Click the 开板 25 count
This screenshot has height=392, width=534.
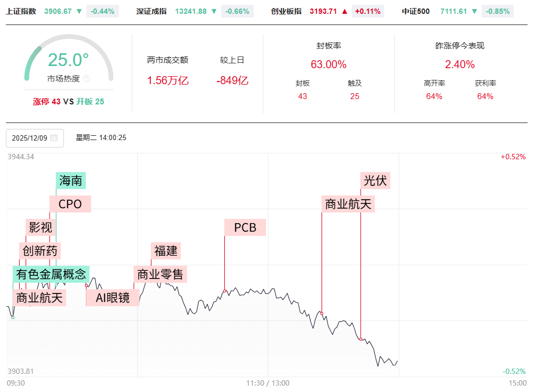point(90,101)
